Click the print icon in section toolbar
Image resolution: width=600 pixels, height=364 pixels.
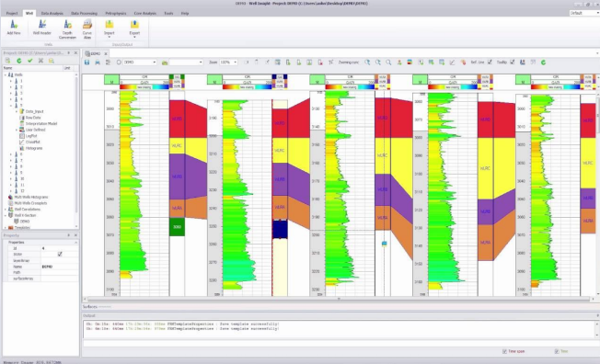[98, 62]
